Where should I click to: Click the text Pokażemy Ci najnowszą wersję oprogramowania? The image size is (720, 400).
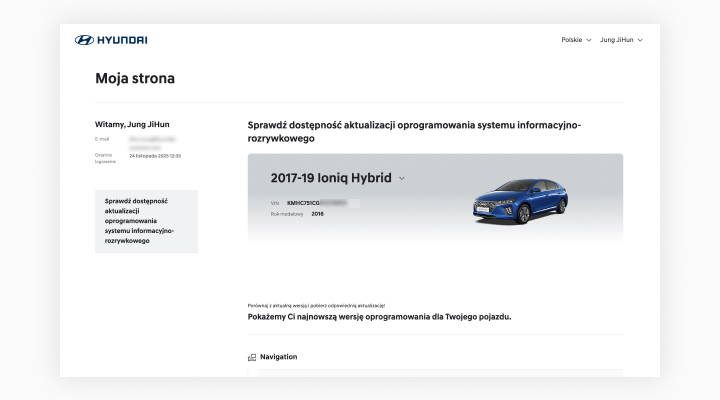pos(379,316)
